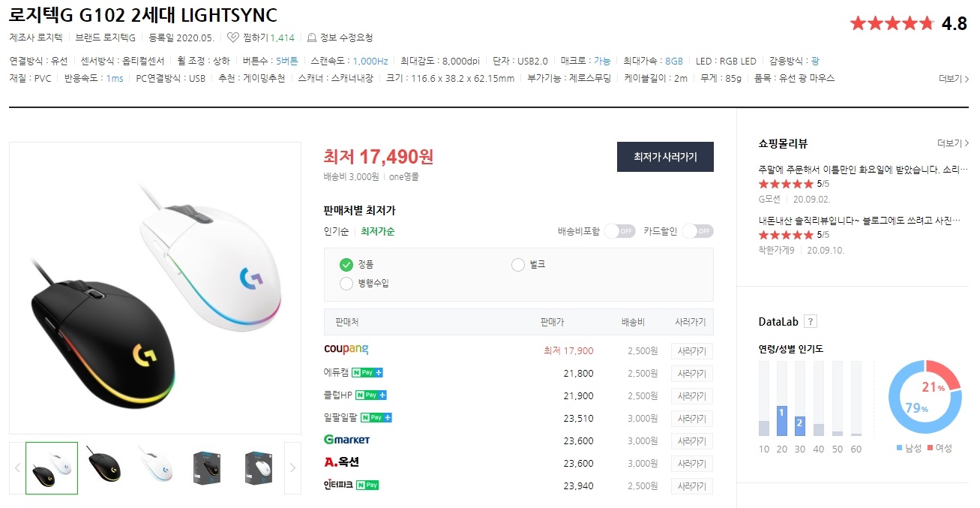
Task: Click 사러가기 for the 인터파크 row
Action: [x=691, y=486]
